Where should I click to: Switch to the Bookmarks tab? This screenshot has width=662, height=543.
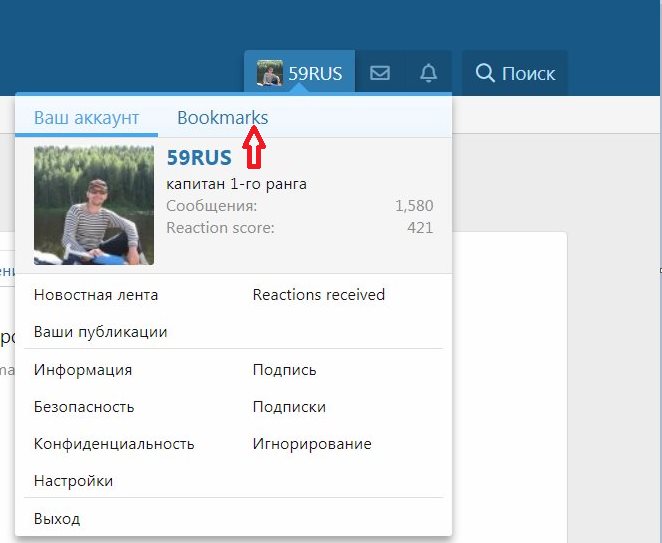222,118
